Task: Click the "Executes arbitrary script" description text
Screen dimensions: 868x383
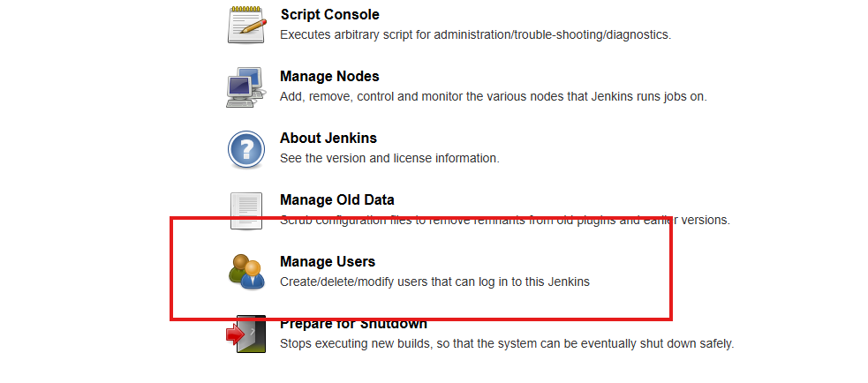Action: (x=475, y=35)
